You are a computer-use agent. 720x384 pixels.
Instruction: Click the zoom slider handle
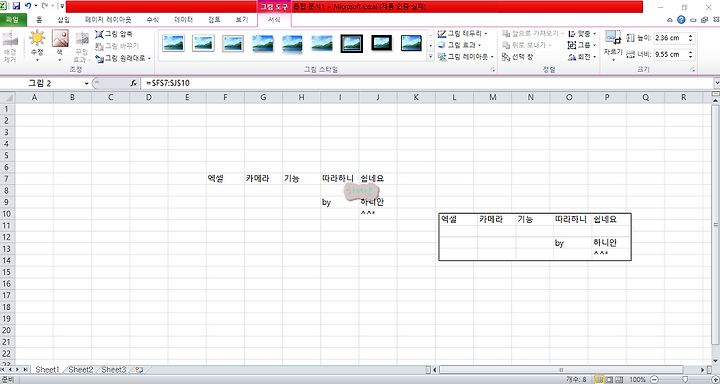pyautogui.click(x=685, y=380)
